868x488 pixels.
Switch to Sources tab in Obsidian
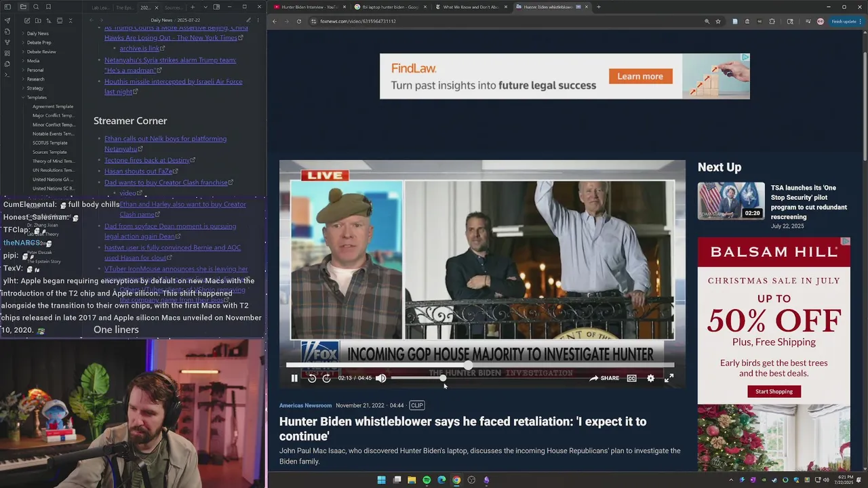point(173,7)
